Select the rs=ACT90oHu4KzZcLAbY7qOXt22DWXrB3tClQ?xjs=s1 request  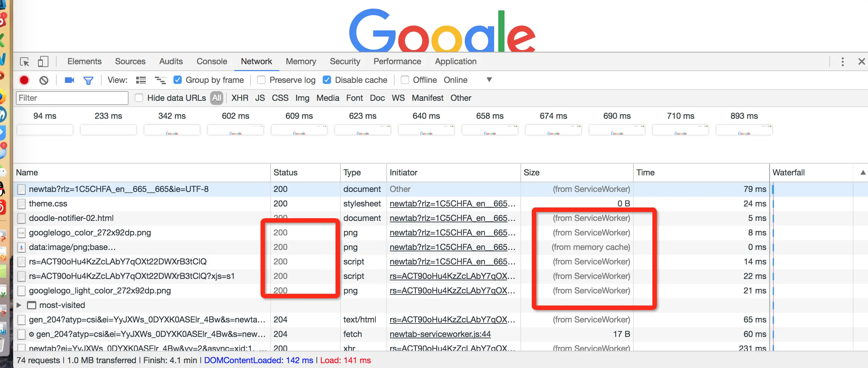441,276
